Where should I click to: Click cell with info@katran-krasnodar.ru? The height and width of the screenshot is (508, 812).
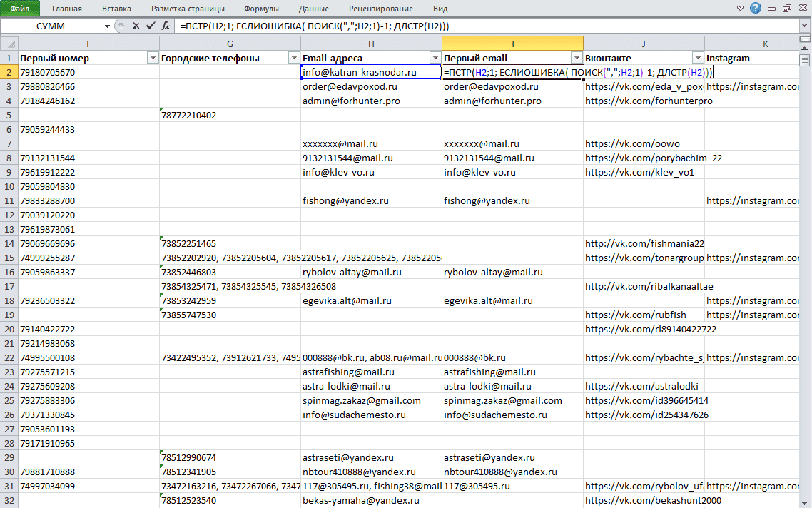[x=371, y=73]
